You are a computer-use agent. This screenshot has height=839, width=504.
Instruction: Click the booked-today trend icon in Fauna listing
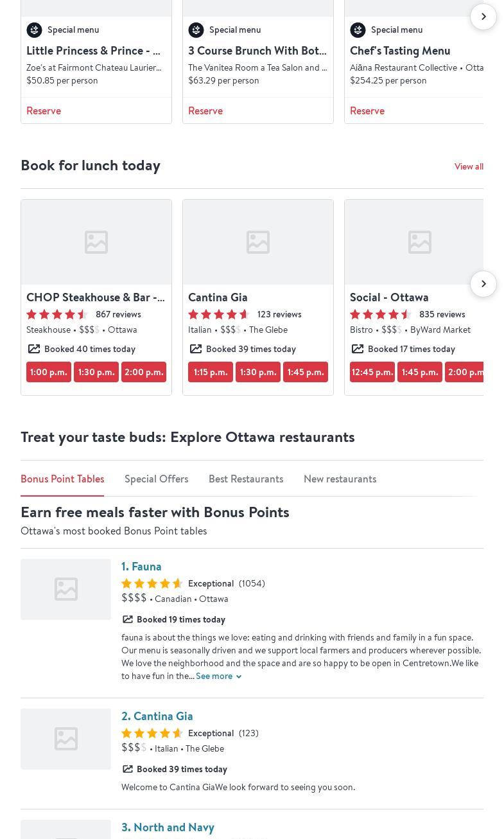tap(128, 619)
